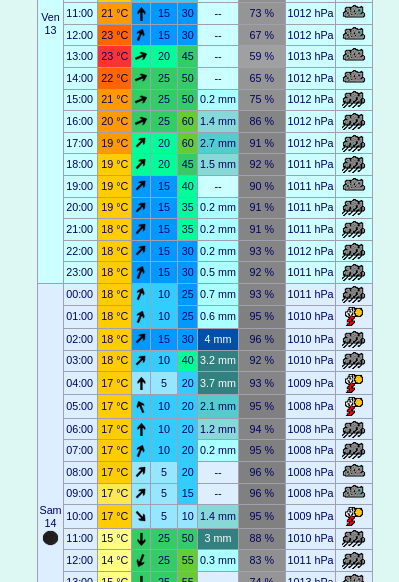This screenshot has height=582, width=399.
Task: Click the overcast cloud icon at 19:00
Action: click(354, 185)
